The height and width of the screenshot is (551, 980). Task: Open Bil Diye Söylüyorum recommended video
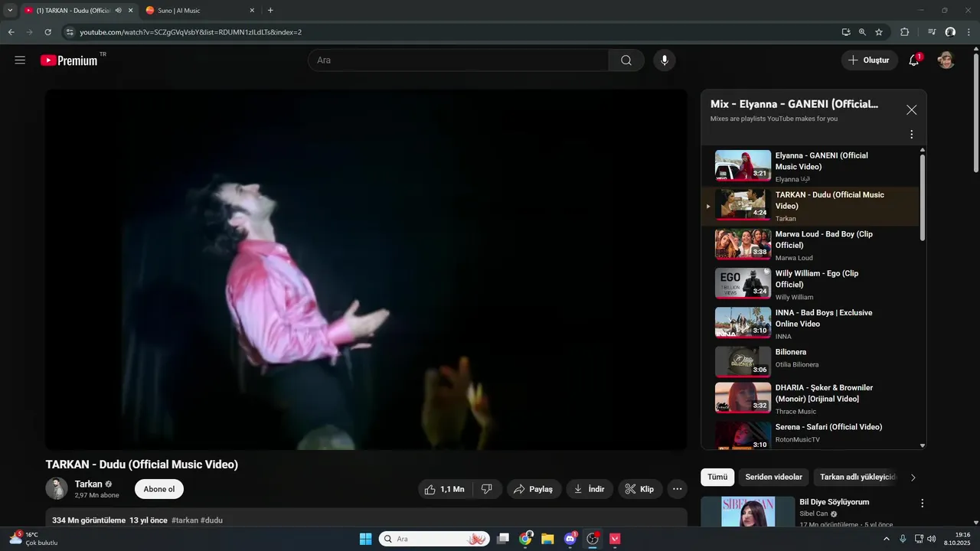coord(835,502)
